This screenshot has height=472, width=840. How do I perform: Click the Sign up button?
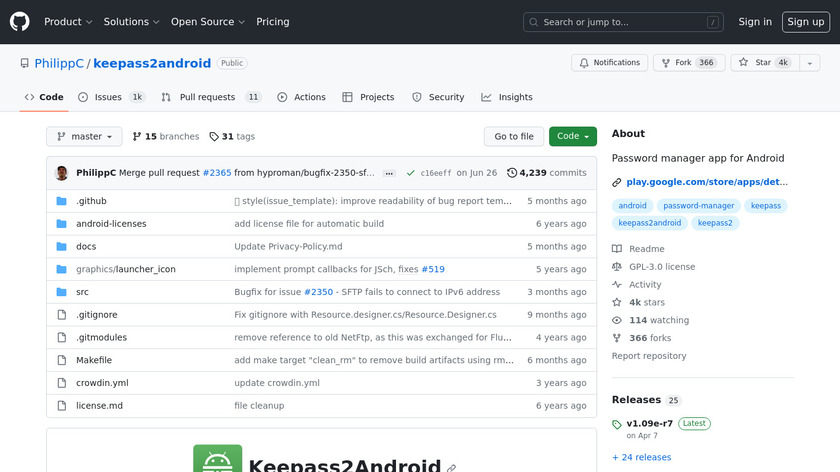[x=806, y=22]
